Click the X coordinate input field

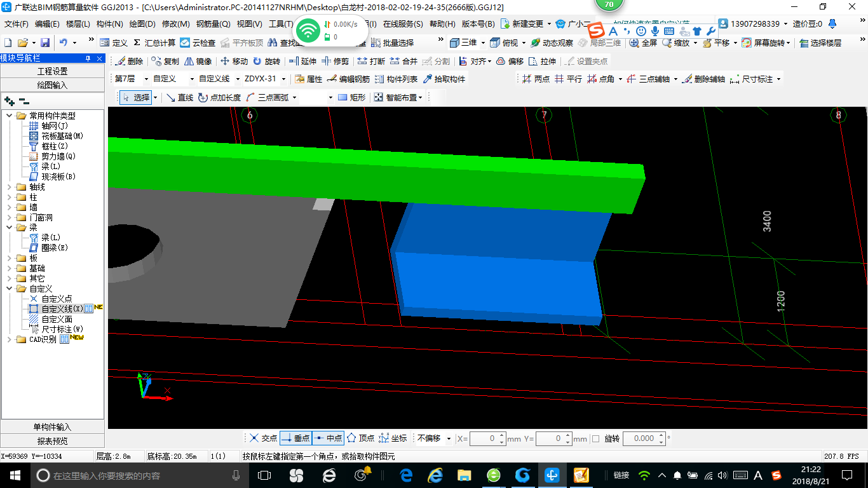point(484,438)
